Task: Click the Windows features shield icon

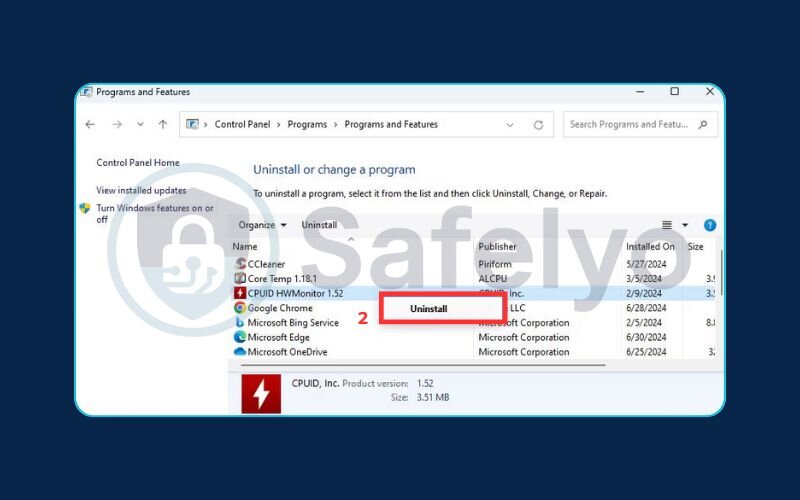Action: [x=85, y=208]
